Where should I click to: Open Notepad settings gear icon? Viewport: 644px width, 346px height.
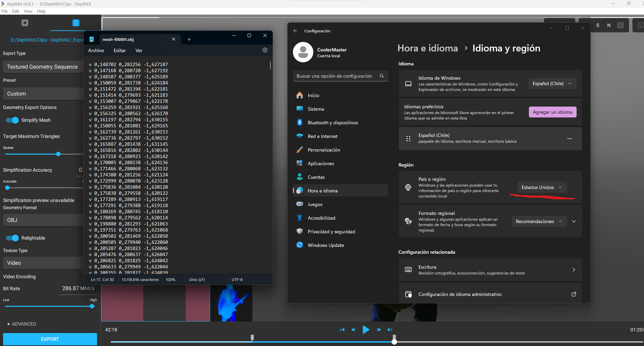point(265,50)
